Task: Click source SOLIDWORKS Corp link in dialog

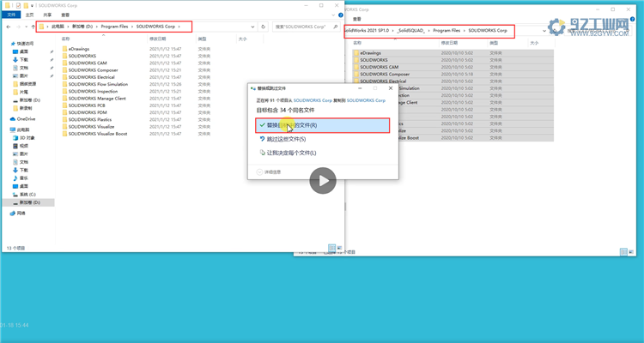Action: coord(313,100)
